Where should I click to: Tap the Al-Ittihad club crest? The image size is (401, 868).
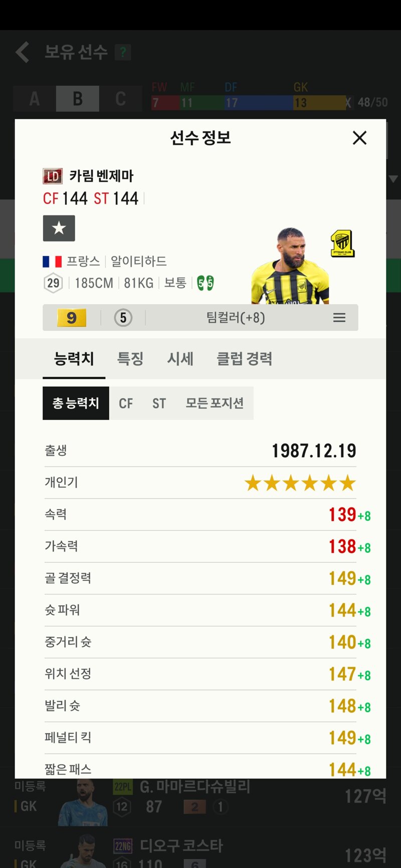click(x=343, y=244)
